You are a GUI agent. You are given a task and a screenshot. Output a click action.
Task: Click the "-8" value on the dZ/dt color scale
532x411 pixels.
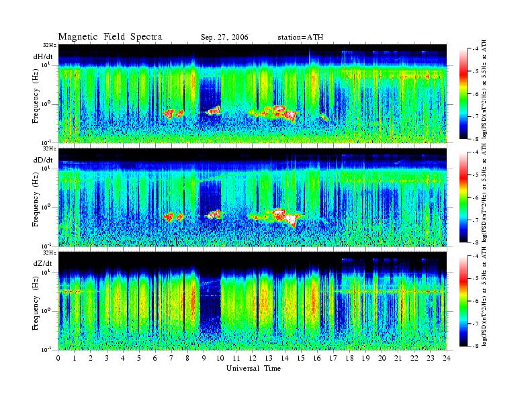[475, 346]
